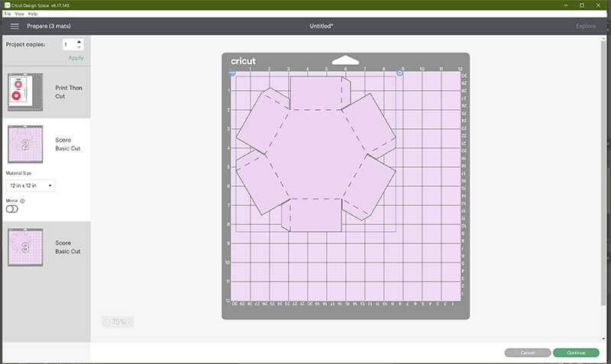Zoom out with the minus icon near 75%
The image size is (611, 364).
pyautogui.click(x=106, y=322)
